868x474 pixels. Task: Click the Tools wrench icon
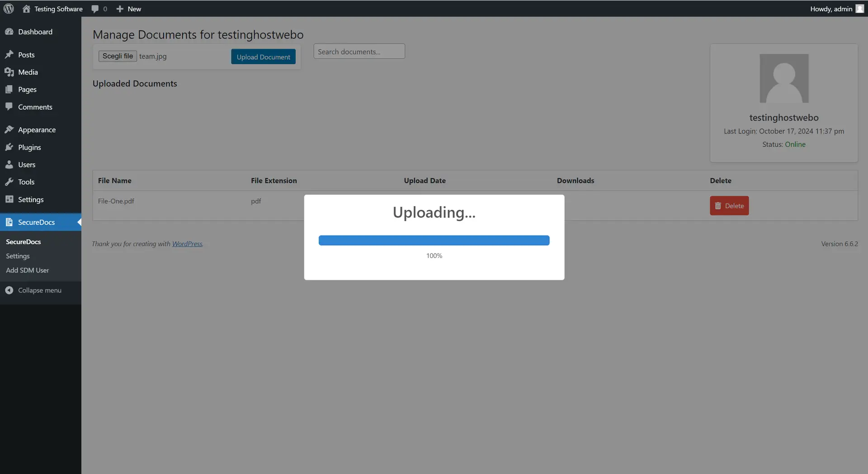pos(9,182)
